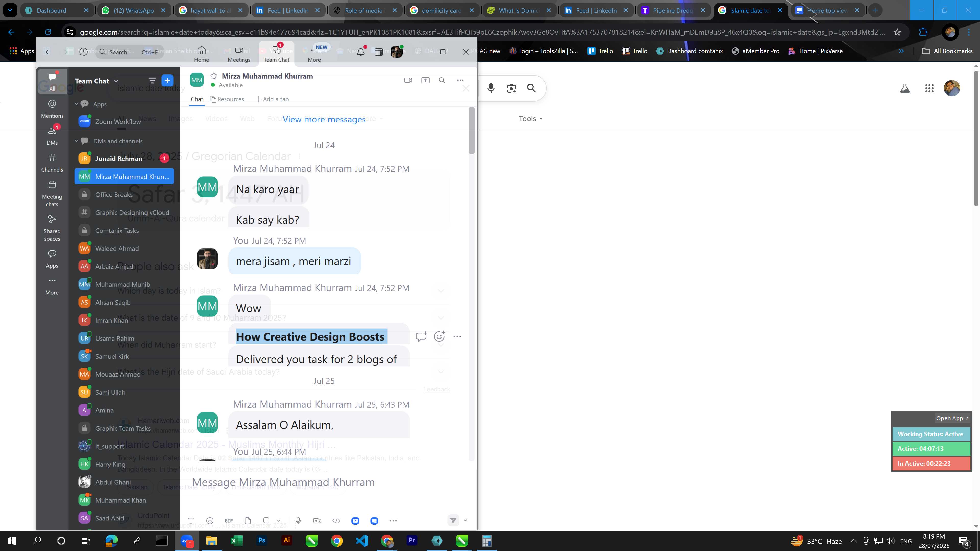Image resolution: width=980 pixels, height=551 pixels.
Task: Open Team Chat filter icon
Action: coord(152,81)
